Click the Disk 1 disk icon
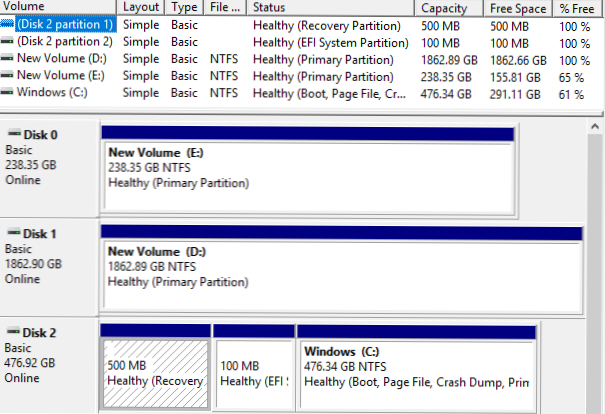This screenshot has height=414, width=605. click(x=14, y=233)
